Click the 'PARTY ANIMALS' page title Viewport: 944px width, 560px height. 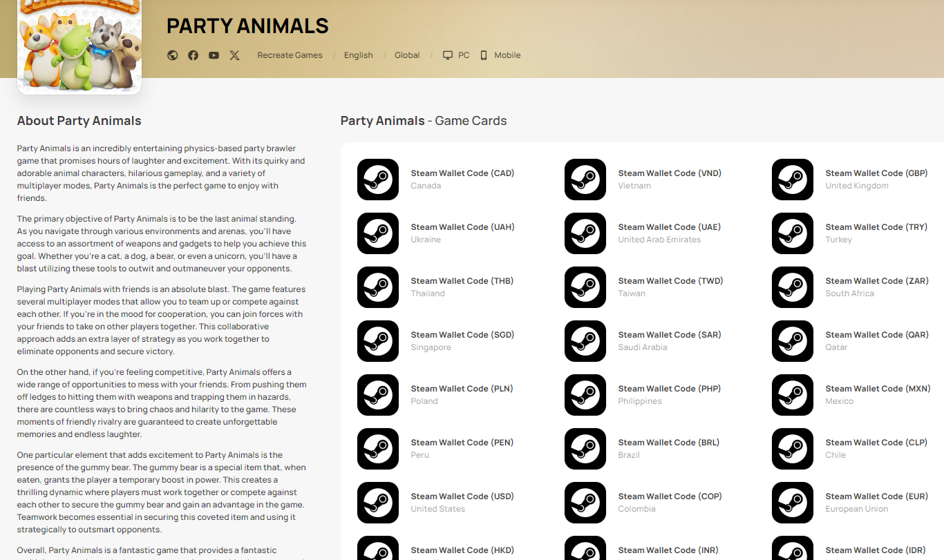(x=247, y=26)
